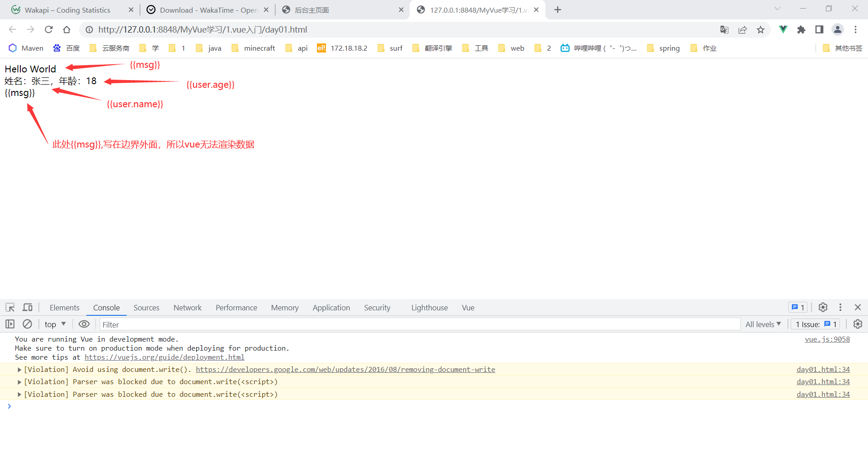868x466 pixels.
Task: Switch to the Elements tab
Action: (64, 308)
